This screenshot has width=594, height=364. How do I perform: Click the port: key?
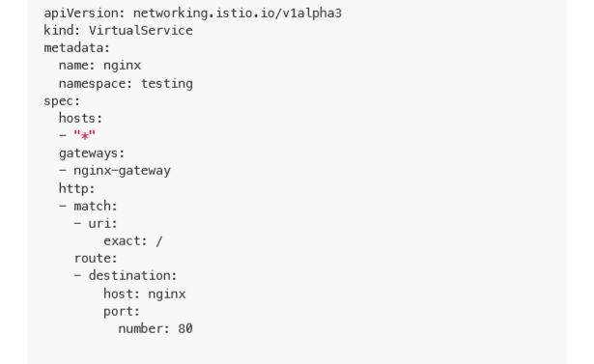[122, 311]
